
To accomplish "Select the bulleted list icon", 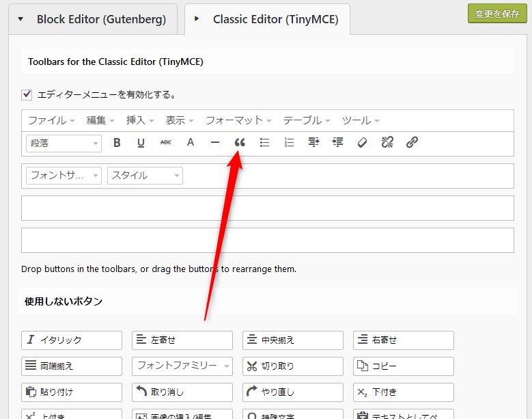I will (265, 143).
